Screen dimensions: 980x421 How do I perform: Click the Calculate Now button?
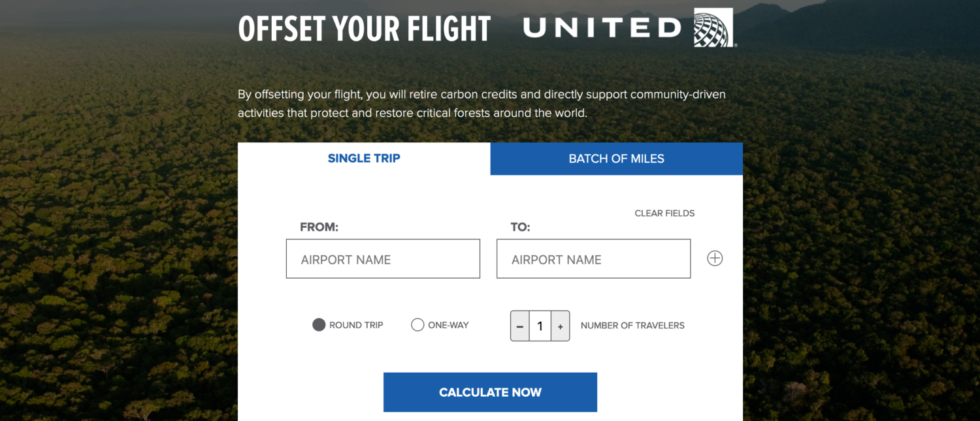(490, 392)
